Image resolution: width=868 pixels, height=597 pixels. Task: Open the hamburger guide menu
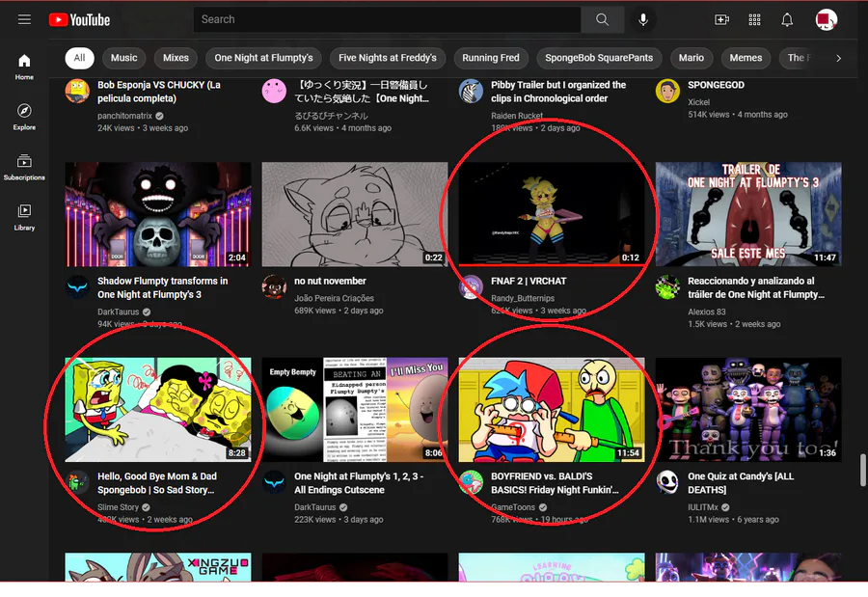click(24, 20)
